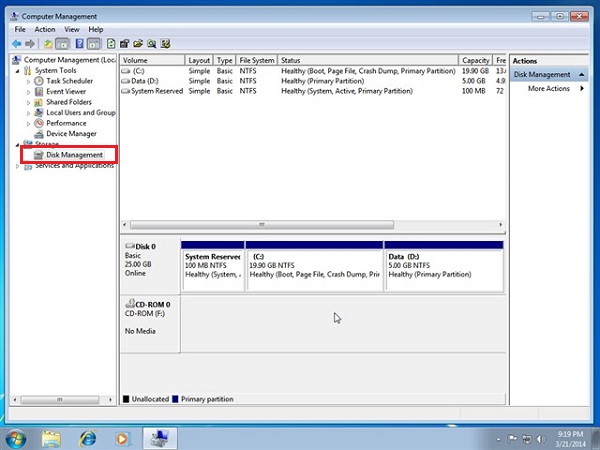Click the blue Back arrow in toolbar
Screen dimensions: 600x450
16,44
